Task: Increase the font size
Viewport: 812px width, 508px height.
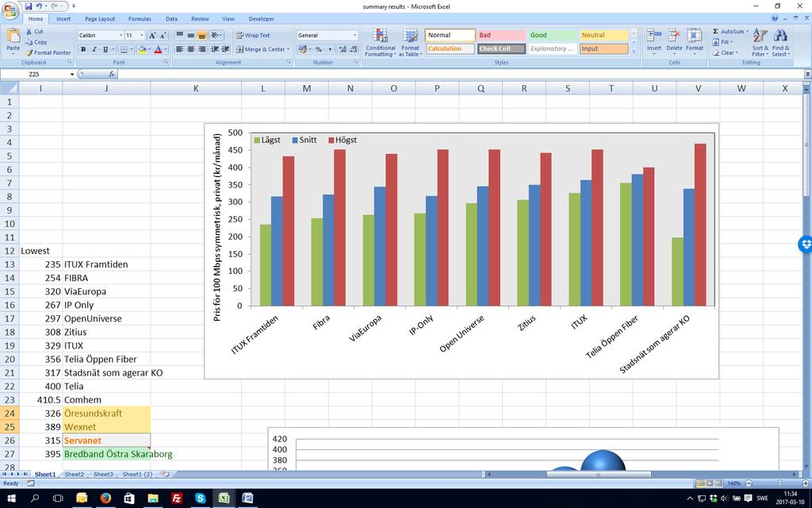Action: pos(152,35)
